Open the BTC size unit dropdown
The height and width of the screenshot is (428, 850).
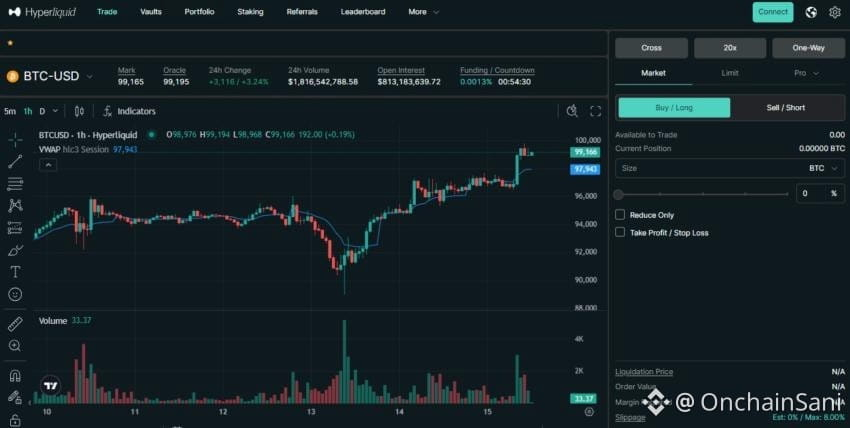pyautogui.click(x=823, y=168)
